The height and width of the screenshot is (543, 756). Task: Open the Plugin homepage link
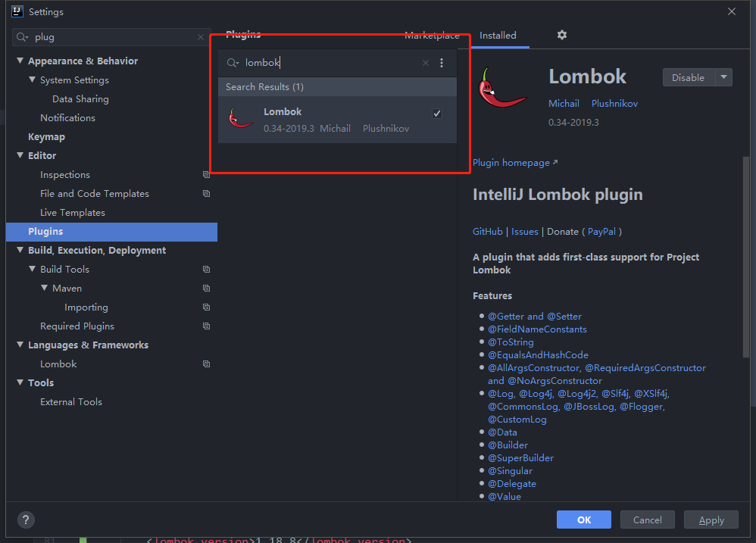[x=515, y=162]
